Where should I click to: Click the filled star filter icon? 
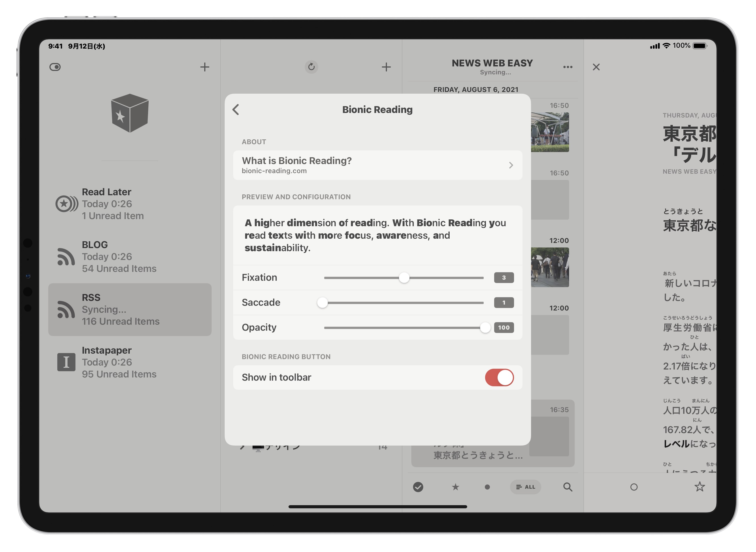pyautogui.click(x=455, y=487)
